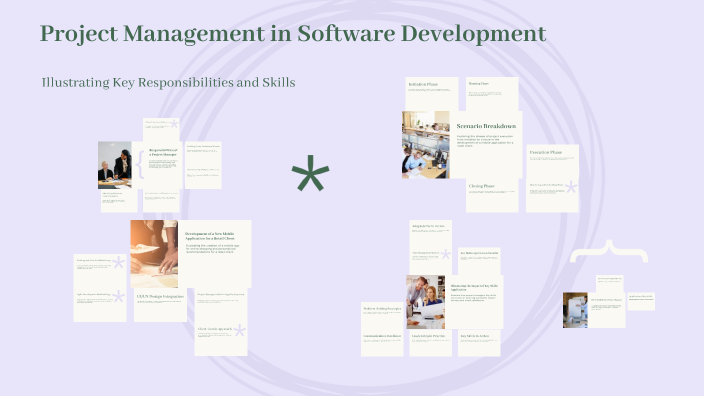Viewport: 704px width, 396px height.
Task: Open the "UI/UX Design Integration" card
Action: pos(160,305)
